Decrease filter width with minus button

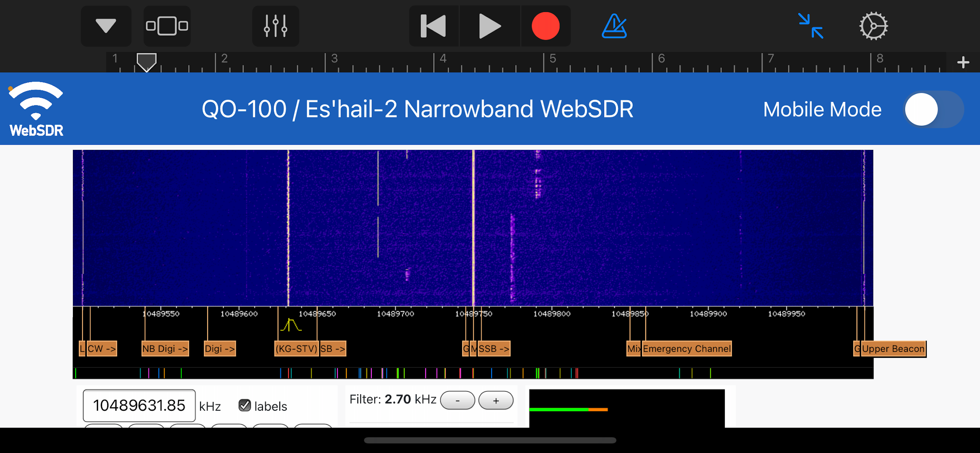pos(458,400)
